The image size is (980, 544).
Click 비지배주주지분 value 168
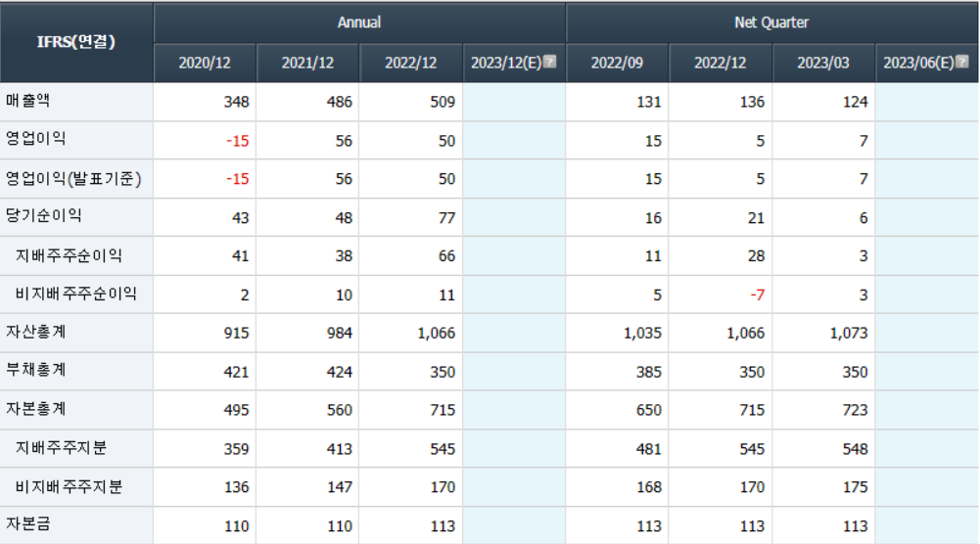649,487
